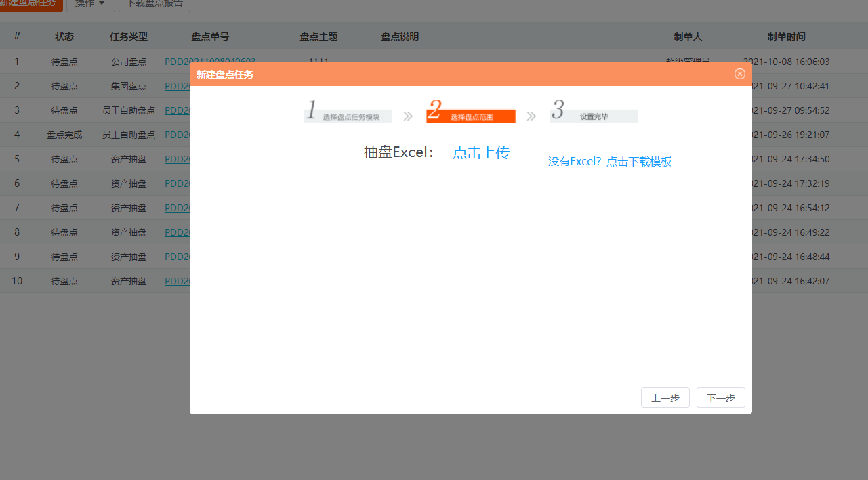Proceed with the 下一步 button
The height and width of the screenshot is (480, 868).
(720, 398)
